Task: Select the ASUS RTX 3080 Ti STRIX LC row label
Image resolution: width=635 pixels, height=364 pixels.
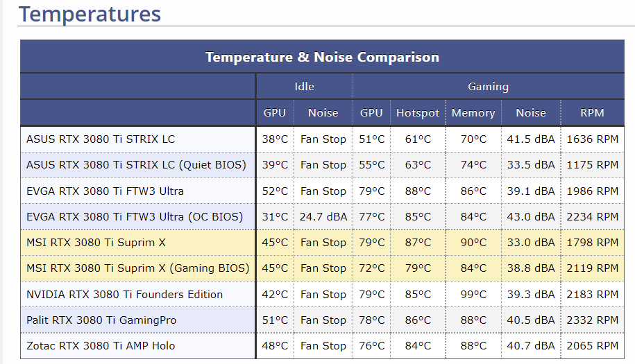Action: (101, 139)
